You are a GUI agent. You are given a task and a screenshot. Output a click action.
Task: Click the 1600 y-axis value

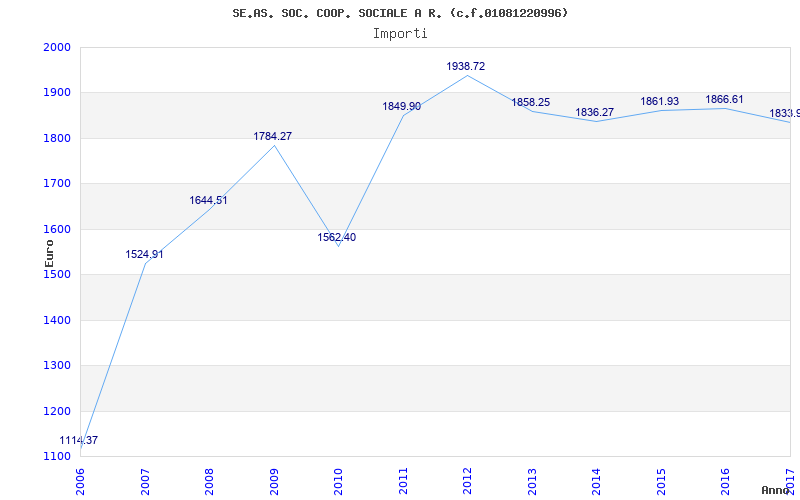[x=57, y=229]
